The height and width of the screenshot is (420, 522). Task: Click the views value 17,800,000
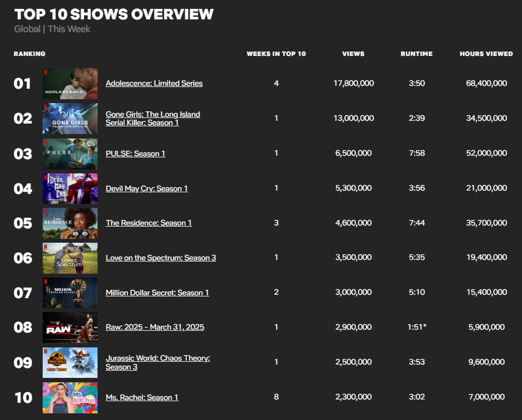354,83
